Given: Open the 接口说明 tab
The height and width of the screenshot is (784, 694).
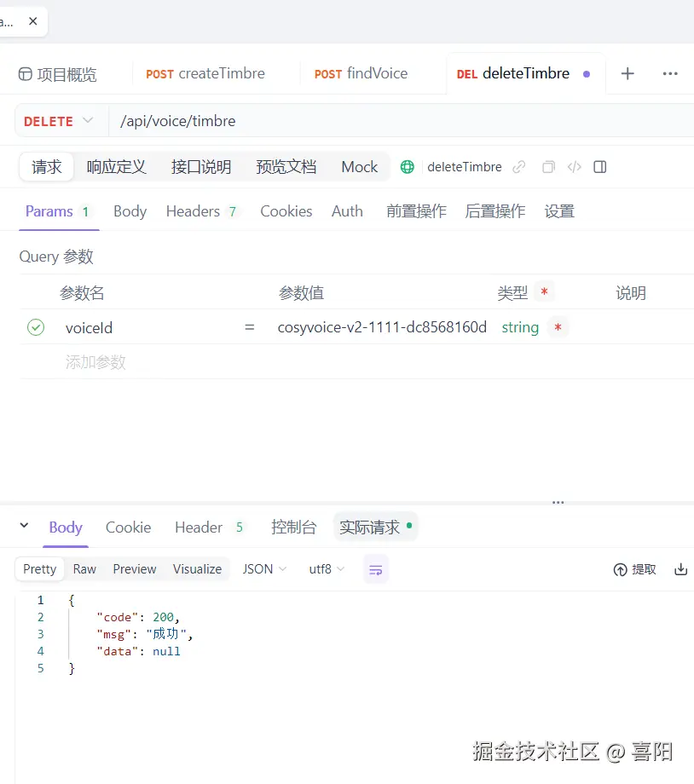Looking at the screenshot, I should click(201, 166).
